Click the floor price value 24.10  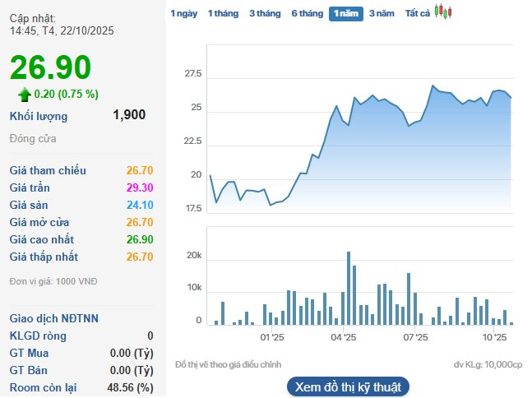(139, 205)
